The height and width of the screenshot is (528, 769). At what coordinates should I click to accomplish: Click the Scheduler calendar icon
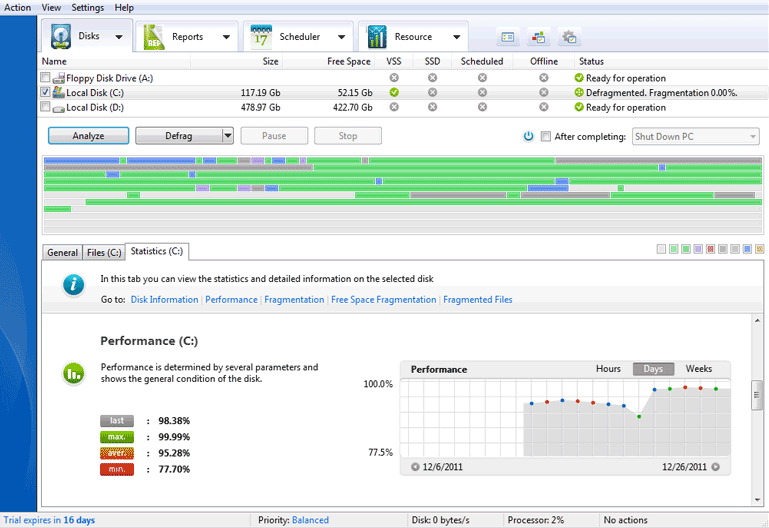point(262,37)
